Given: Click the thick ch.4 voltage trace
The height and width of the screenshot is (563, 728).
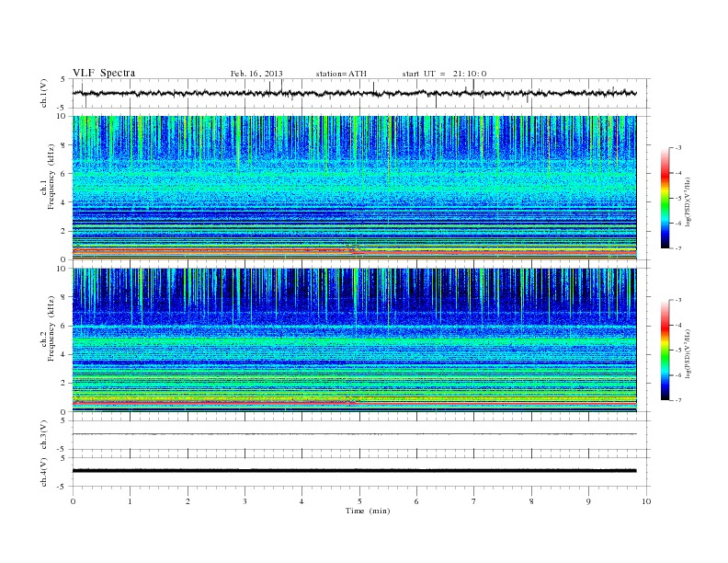Looking at the screenshot, I should (x=354, y=471).
